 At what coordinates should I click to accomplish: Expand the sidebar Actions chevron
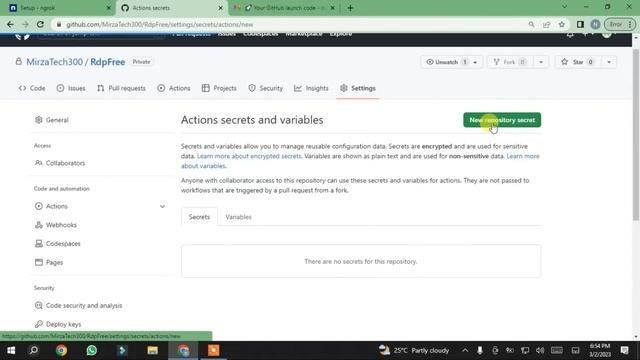(x=162, y=207)
